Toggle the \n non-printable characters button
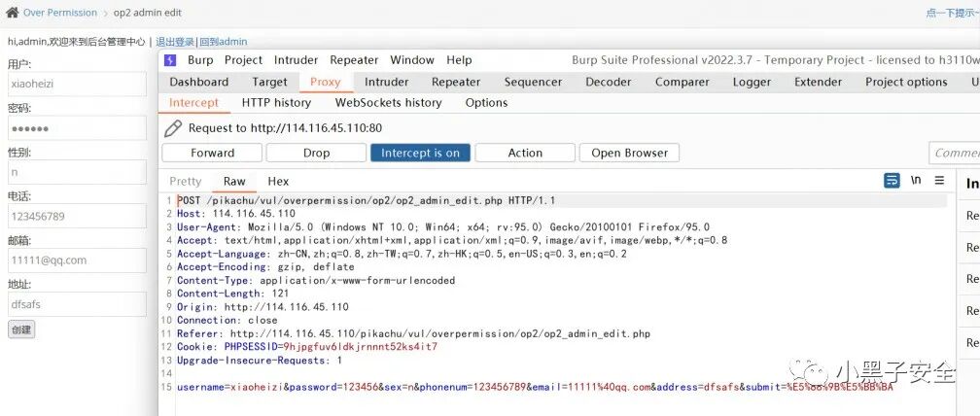This screenshot has height=416, width=980. pos(916,180)
